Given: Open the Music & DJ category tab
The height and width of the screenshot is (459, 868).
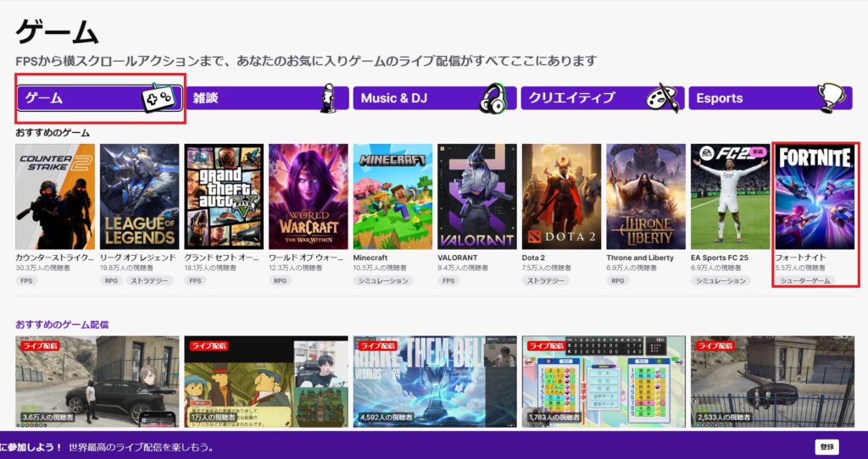Looking at the screenshot, I should point(435,98).
